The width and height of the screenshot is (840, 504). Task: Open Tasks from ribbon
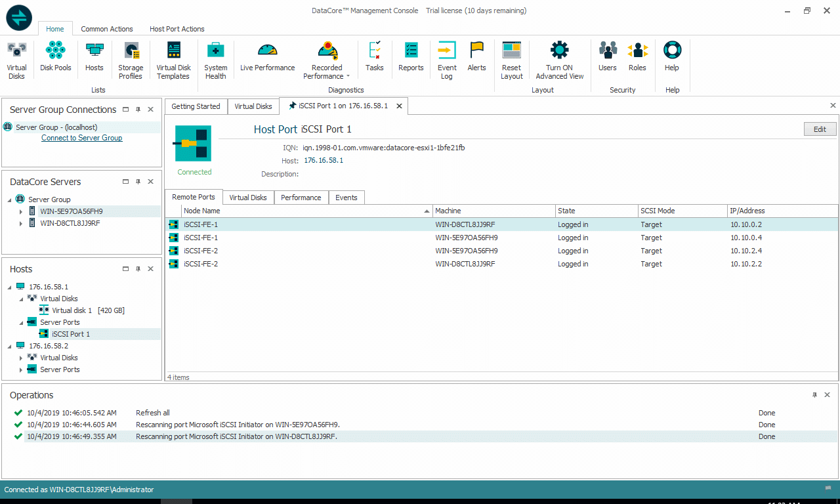point(375,56)
